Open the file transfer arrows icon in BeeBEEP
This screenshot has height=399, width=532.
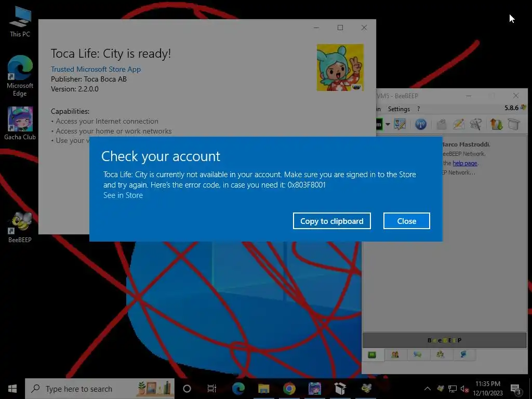point(496,124)
